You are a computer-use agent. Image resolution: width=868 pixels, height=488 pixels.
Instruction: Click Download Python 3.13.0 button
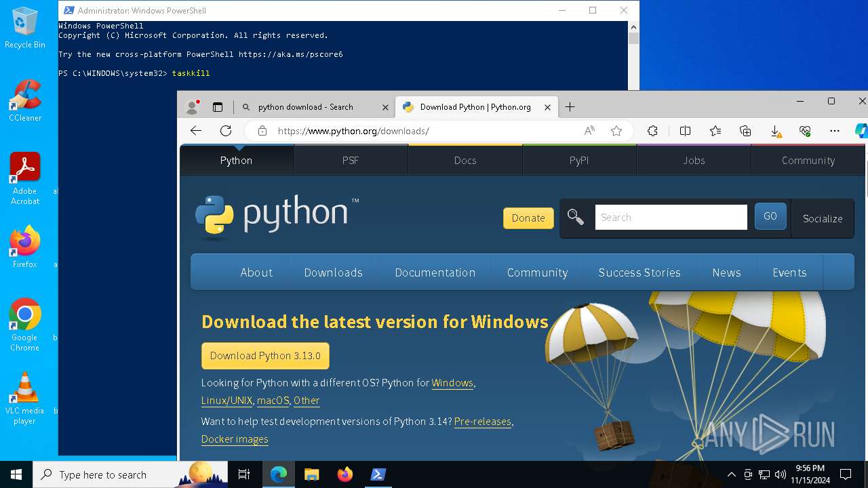click(x=265, y=356)
